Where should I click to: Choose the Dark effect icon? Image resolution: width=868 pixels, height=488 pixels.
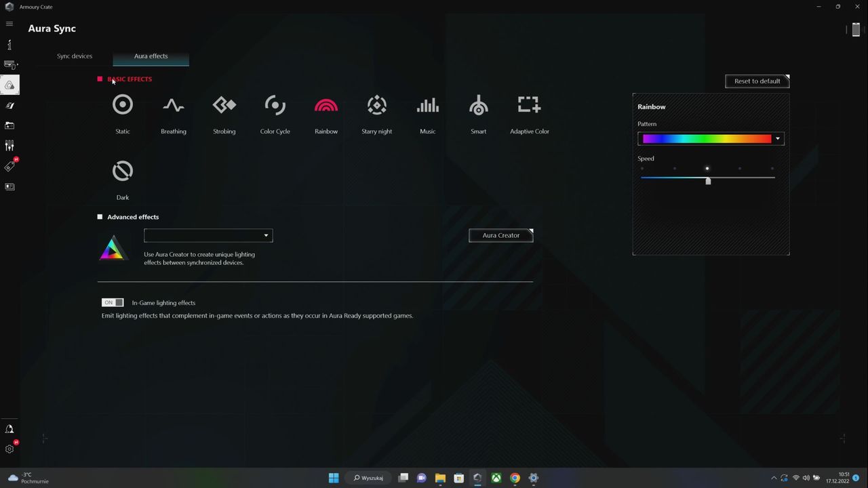point(123,171)
